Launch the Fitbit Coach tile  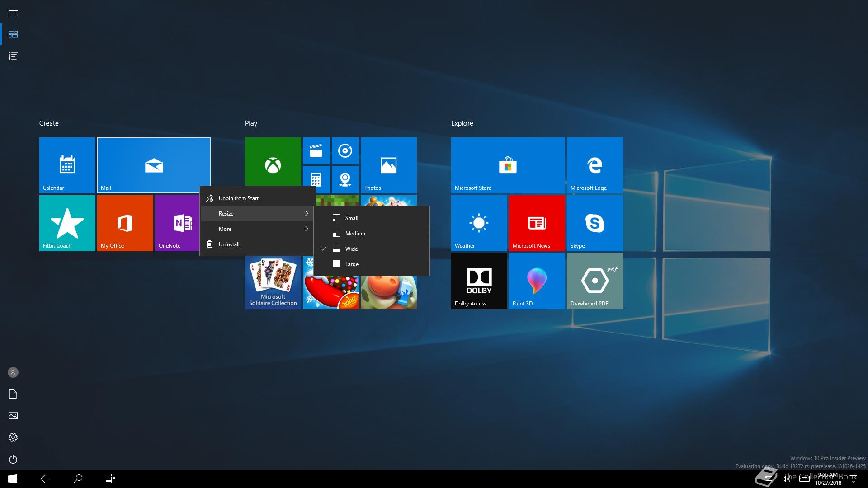pos(67,223)
